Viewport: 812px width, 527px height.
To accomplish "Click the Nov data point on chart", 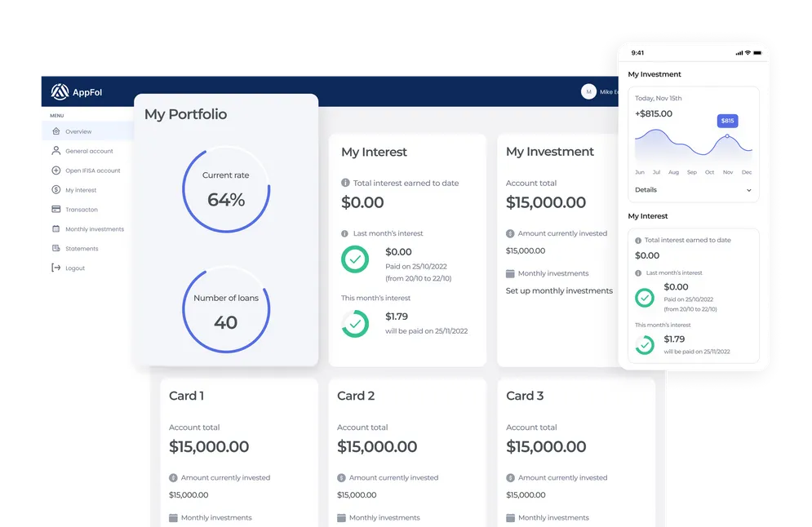I will 727,136.
